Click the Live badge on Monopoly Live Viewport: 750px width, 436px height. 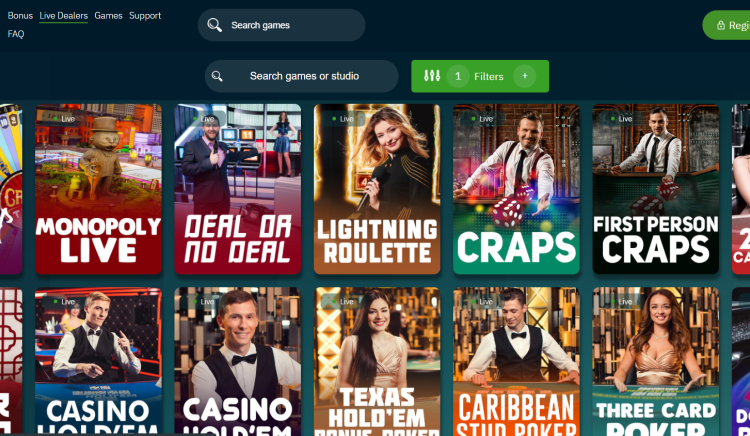tap(64, 119)
